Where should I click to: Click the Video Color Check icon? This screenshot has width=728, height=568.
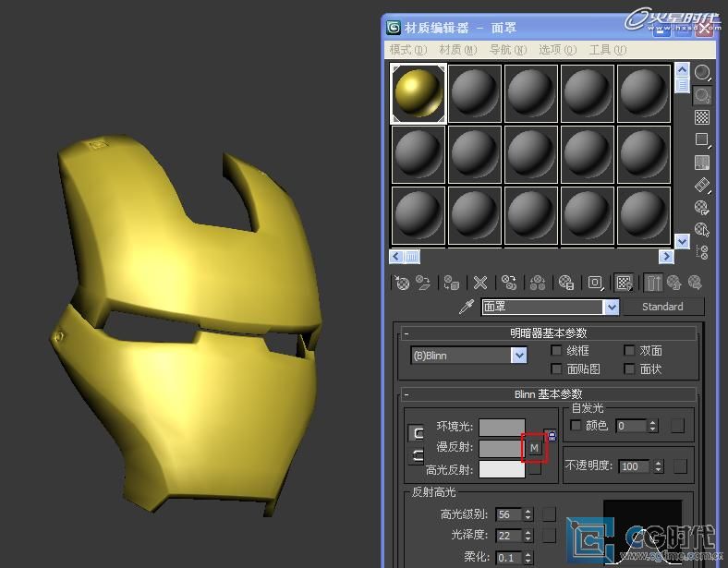pyautogui.click(x=702, y=163)
